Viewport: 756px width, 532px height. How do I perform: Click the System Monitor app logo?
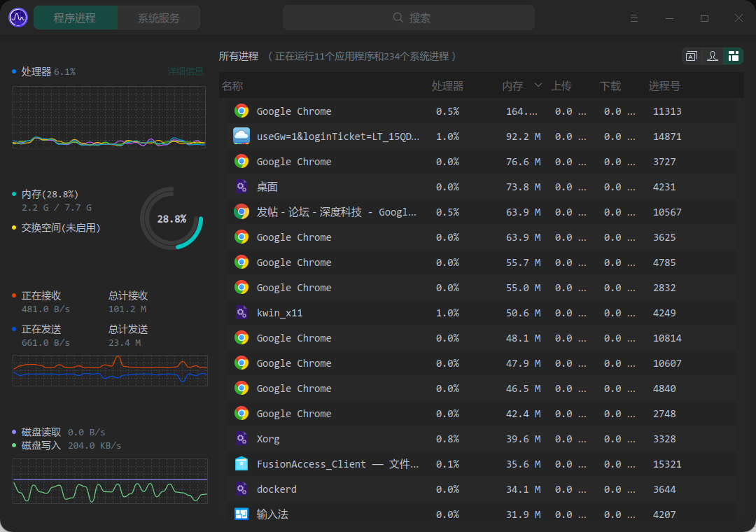pos(18,17)
